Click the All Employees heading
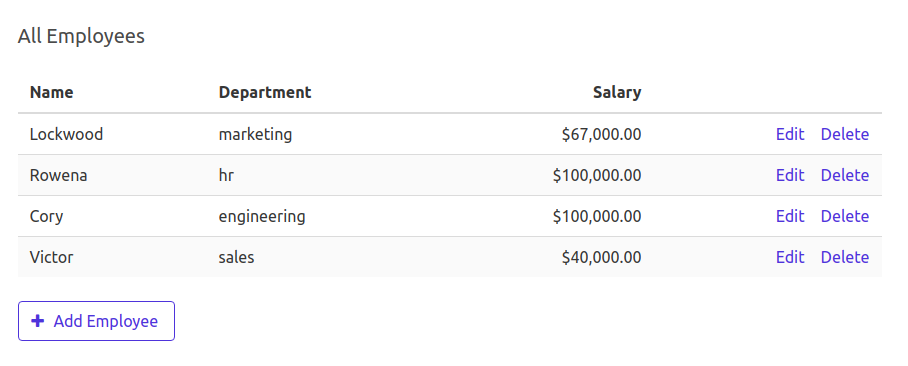 [x=81, y=36]
